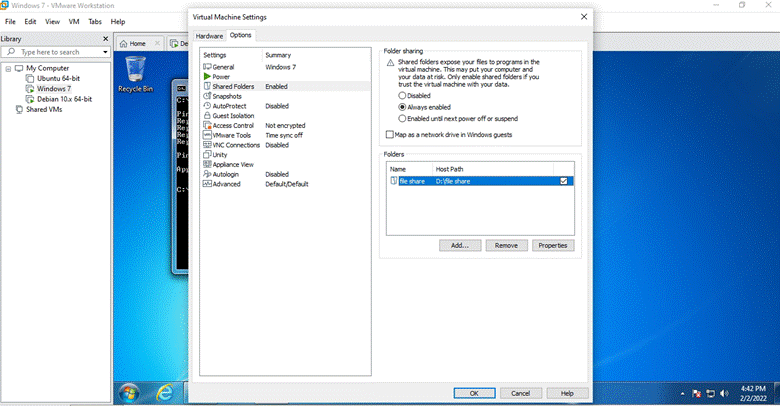Select the Snapshots icon
The image size is (780, 406).
[207, 96]
